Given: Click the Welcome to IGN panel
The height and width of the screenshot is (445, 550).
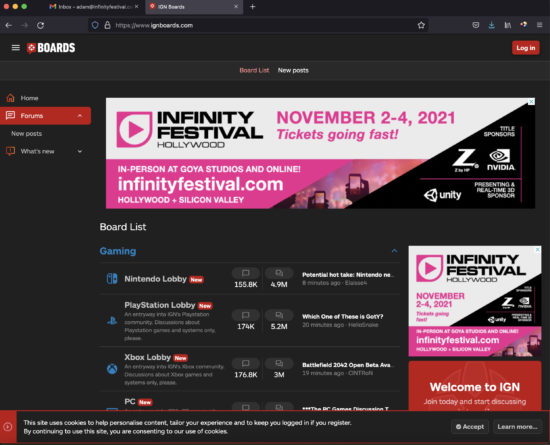Looking at the screenshot, I should (x=475, y=386).
